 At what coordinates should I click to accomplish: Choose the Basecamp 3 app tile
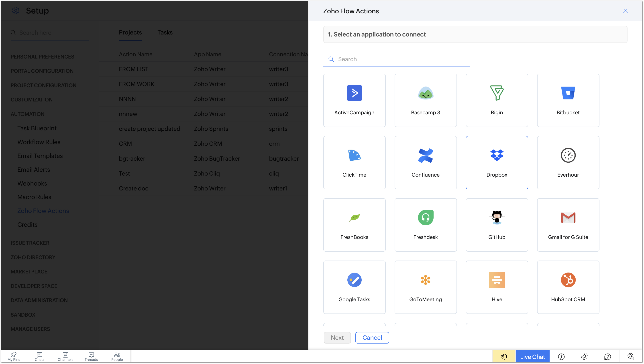(425, 100)
